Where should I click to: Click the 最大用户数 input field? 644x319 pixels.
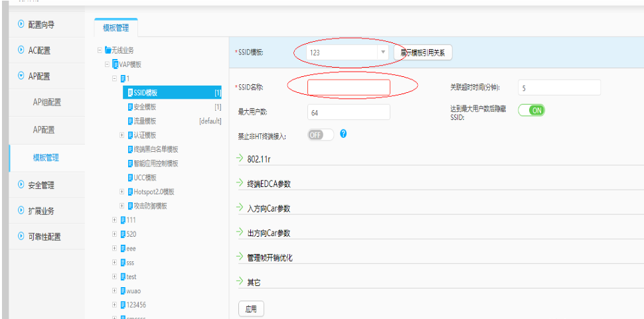[x=349, y=112]
